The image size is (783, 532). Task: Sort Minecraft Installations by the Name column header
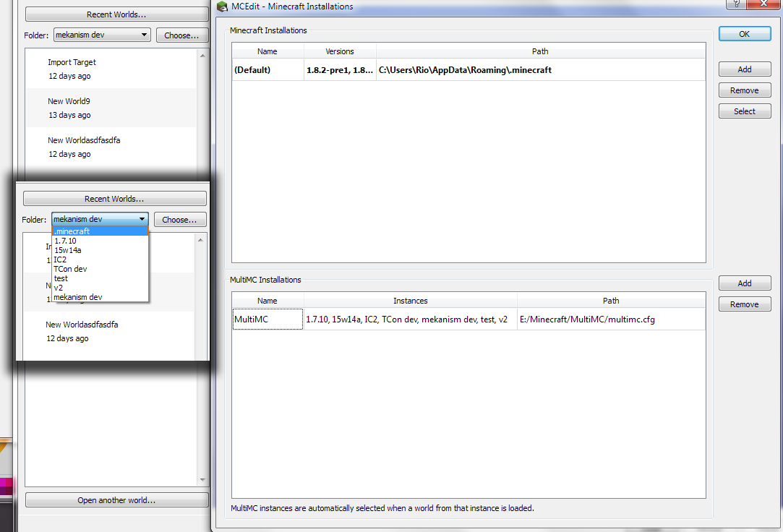tap(268, 51)
